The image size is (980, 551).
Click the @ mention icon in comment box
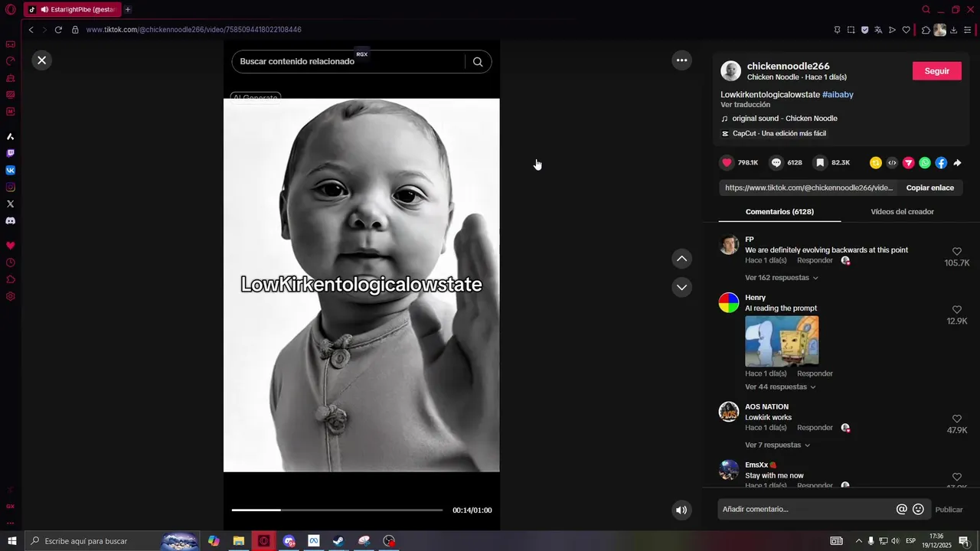point(901,509)
